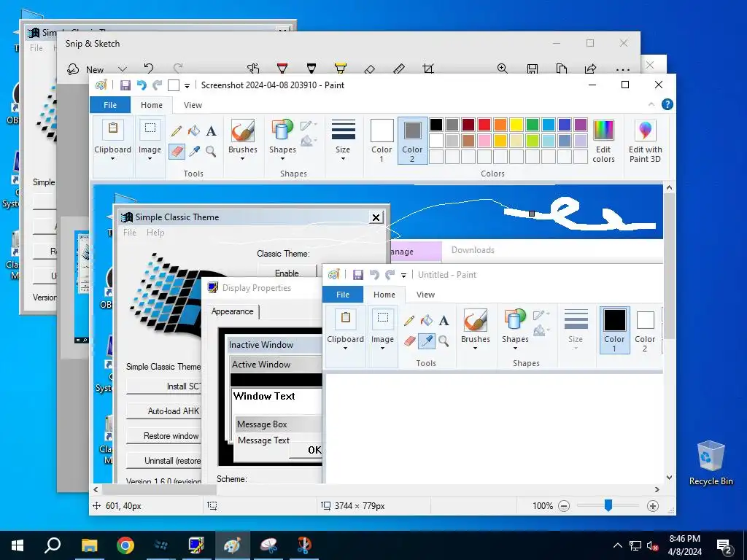Image resolution: width=747 pixels, height=560 pixels.
Task: Click Share icon in Snip & Sketch
Action: (x=591, y=69)
